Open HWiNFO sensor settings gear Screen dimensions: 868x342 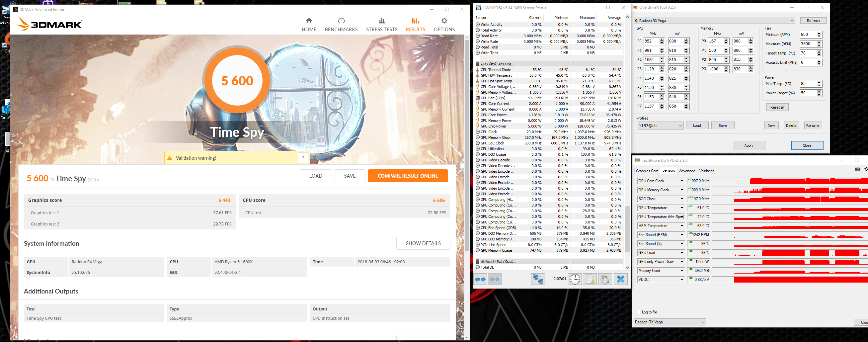point(605,279)
